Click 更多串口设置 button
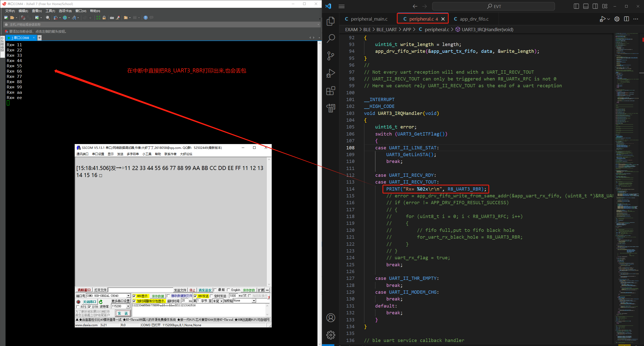Image resolution: width=644 pixels, height=346 pixels. [x=120, y=301]
